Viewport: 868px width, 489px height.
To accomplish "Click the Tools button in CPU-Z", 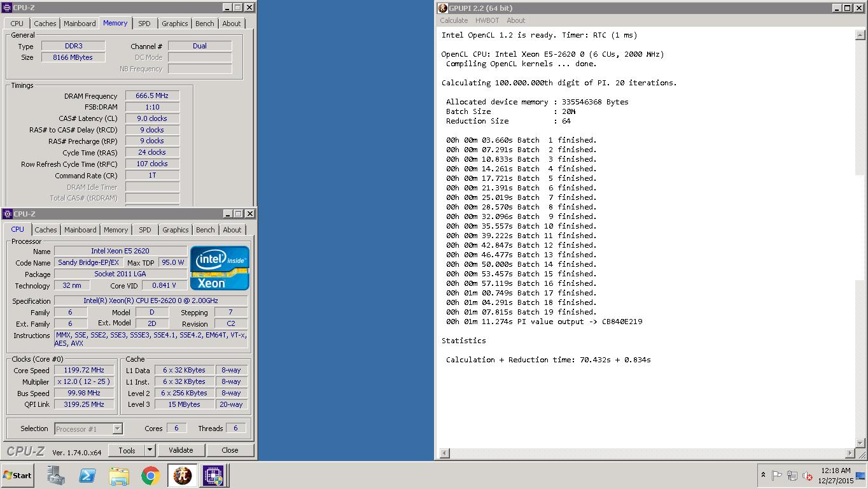I will click(x=127, y=450).
